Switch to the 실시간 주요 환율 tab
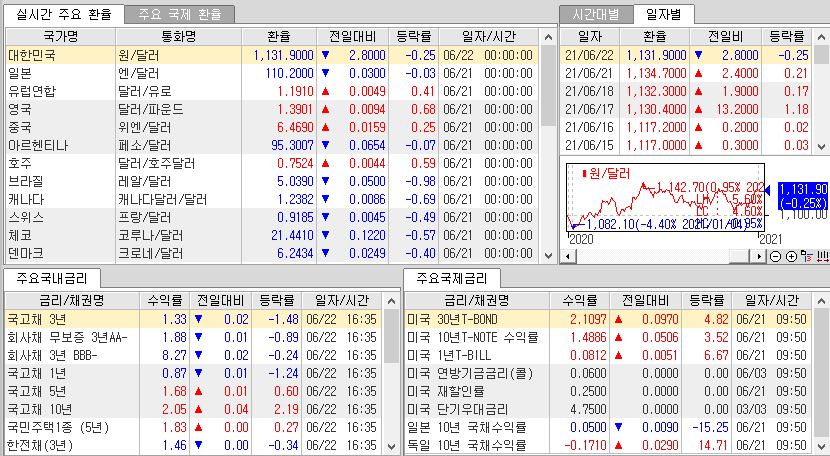Screen dimensions: 830x456 [64, 14]
